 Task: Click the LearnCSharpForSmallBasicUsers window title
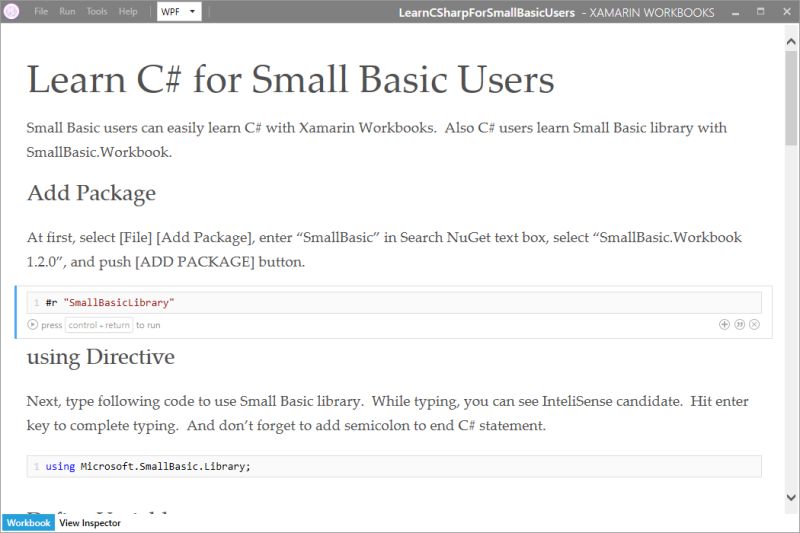click(x=487, y=13)
